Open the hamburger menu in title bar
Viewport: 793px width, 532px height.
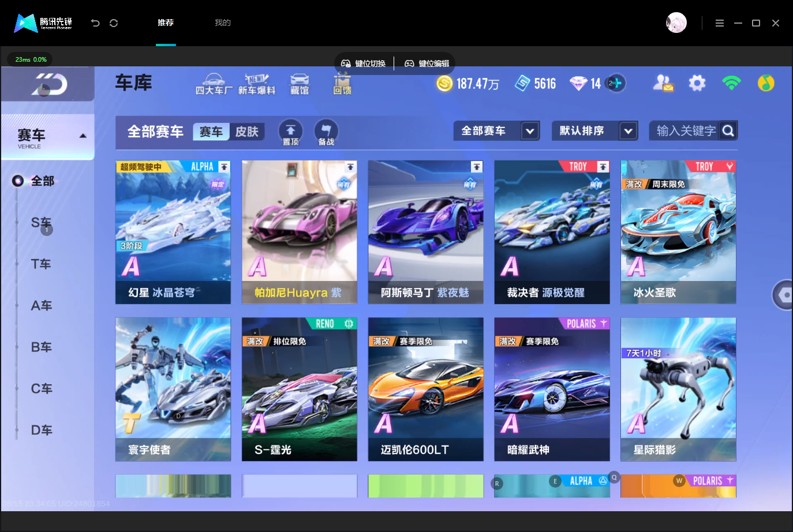[719, 23]
